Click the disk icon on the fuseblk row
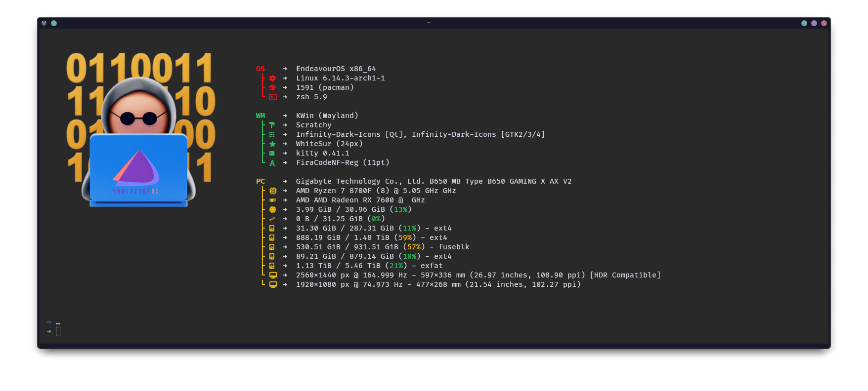 click(x=272, y=247)
